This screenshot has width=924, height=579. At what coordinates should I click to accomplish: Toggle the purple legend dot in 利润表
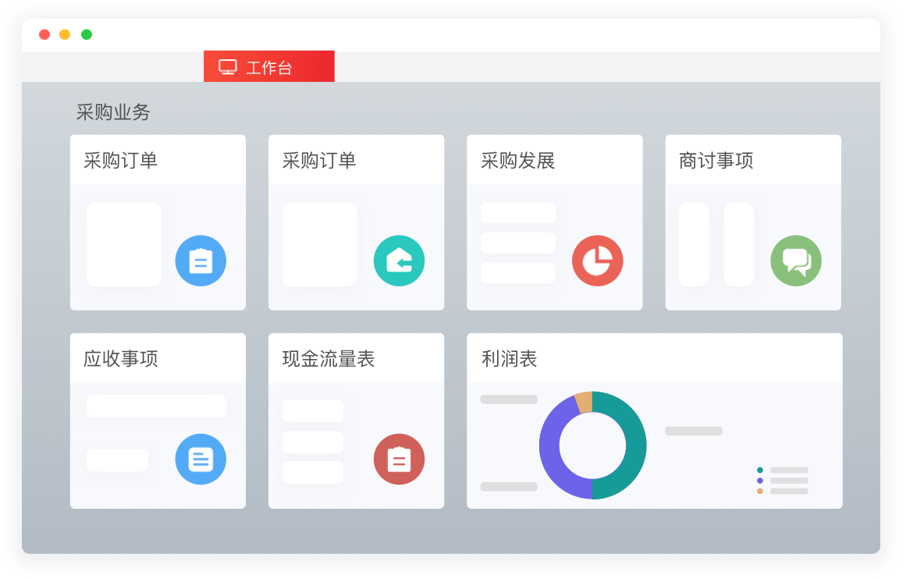[759, 481]
